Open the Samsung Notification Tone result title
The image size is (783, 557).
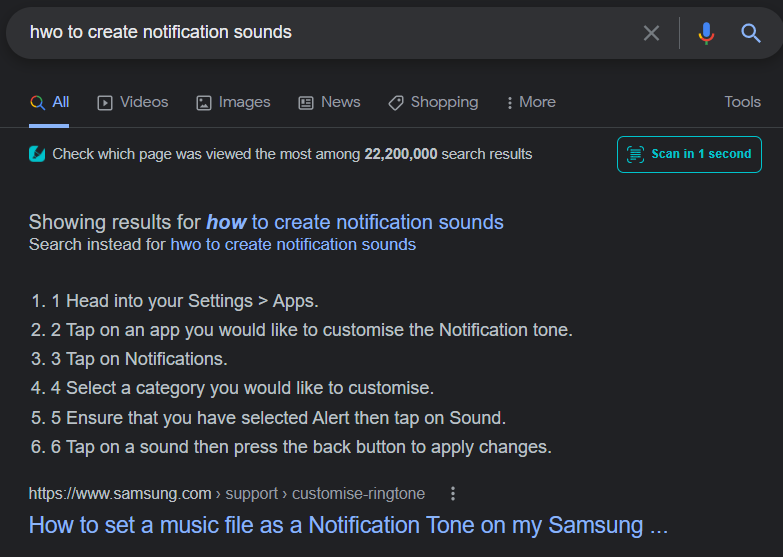(x=348, y=525)
